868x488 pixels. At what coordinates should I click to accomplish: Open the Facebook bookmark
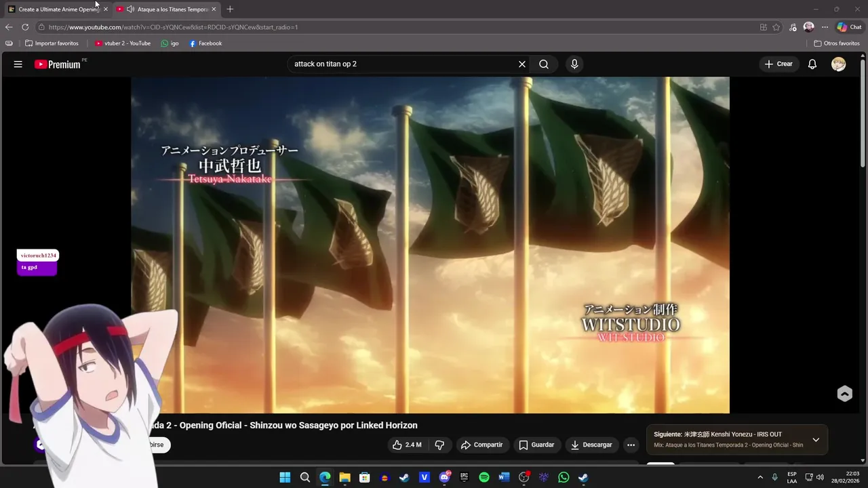point(205,43)
